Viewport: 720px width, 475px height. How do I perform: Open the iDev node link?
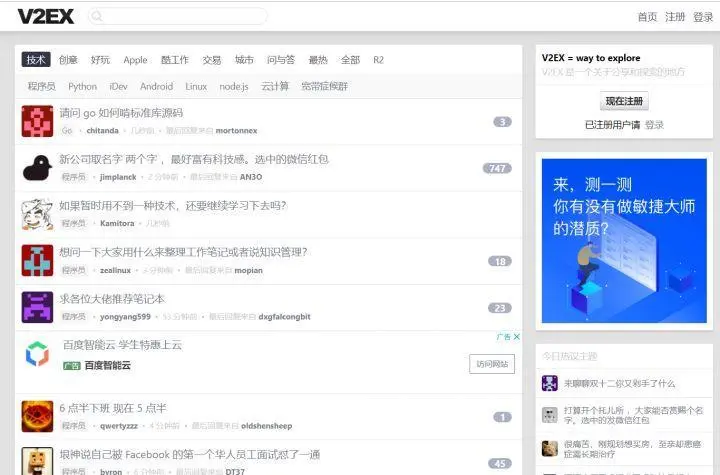point(118,86)
